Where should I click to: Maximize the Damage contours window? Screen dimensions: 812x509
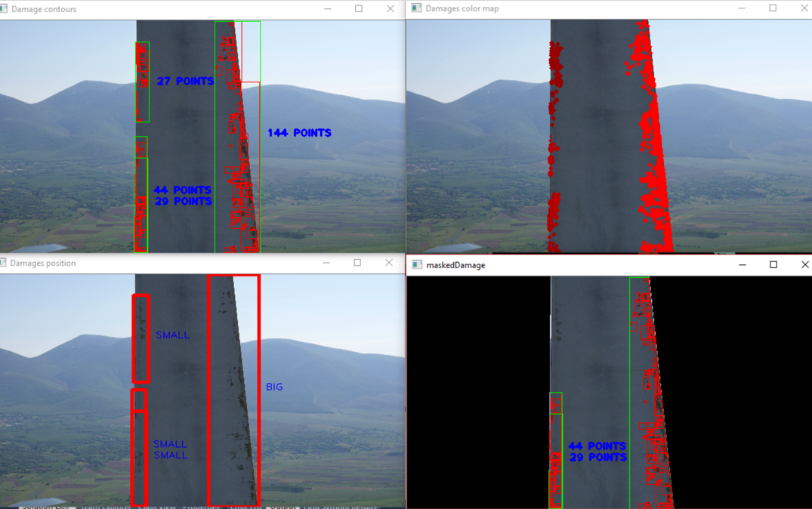pos(359,9)
